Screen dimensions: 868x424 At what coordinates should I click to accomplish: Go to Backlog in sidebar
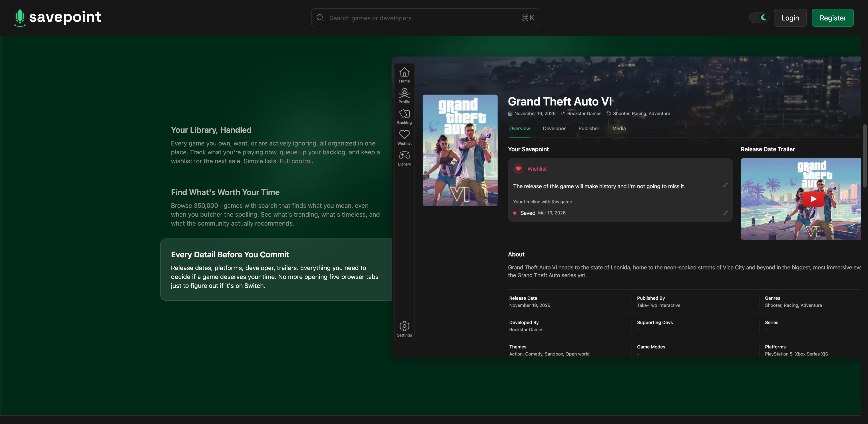[404, 117]
